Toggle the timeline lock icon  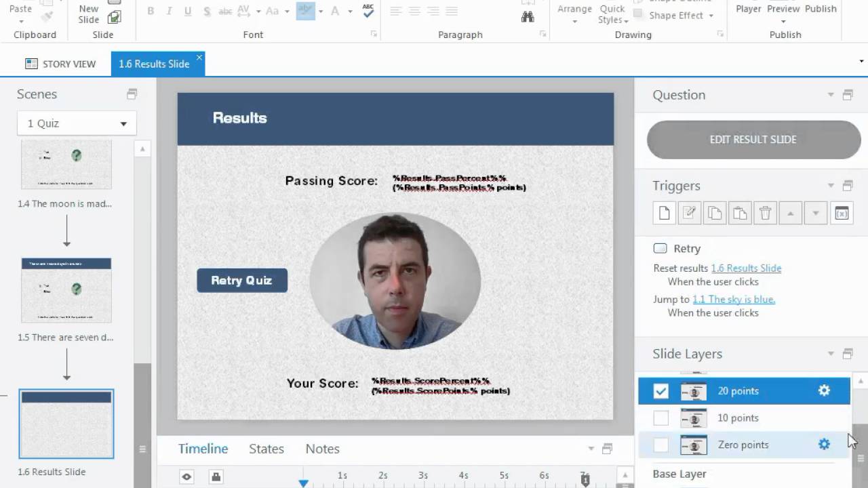pos(216,477)
